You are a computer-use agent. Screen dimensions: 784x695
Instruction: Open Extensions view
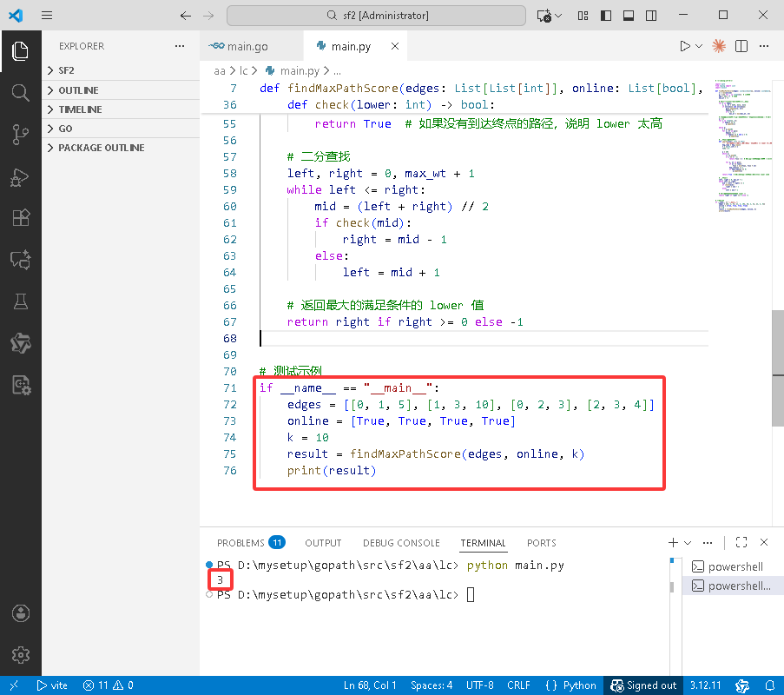tap(21, 218)
